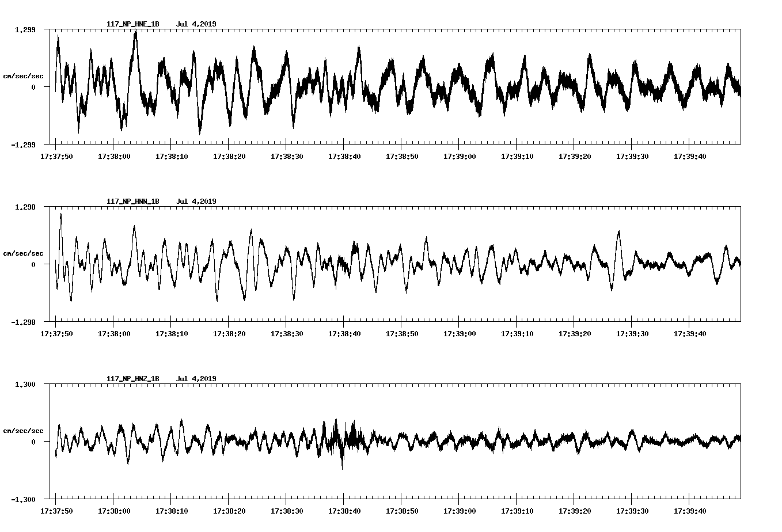Click 17:39:30 time label under HNZ plot
This screenshot has width=782, height=532.
point(632,511)
